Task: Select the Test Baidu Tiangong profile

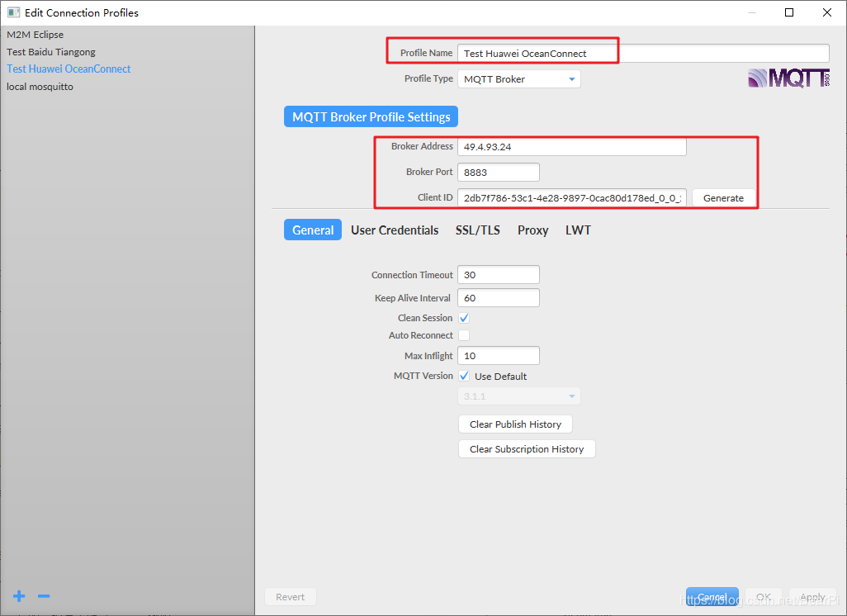Action: (x=51, y=52)
